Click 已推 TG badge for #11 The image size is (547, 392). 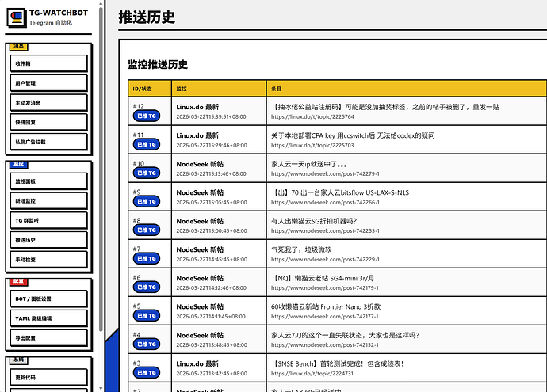[x=147, y=144]
